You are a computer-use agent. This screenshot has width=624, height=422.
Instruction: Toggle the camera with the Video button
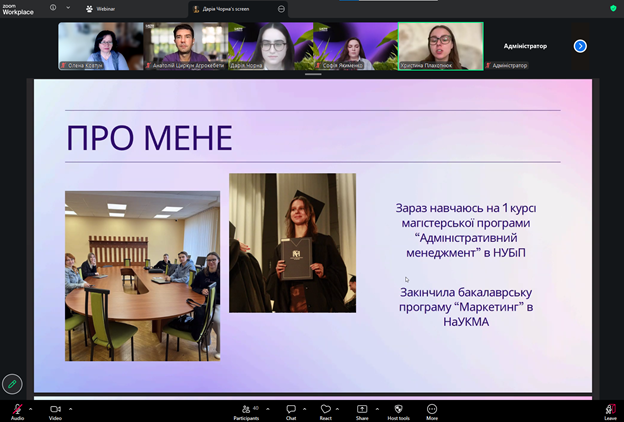click(55, 410)
